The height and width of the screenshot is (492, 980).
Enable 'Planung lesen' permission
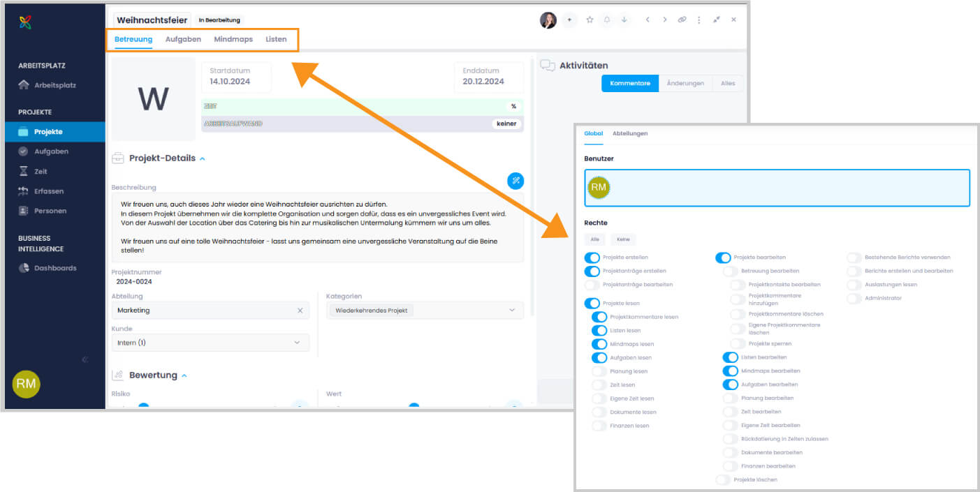pos(599,371)
